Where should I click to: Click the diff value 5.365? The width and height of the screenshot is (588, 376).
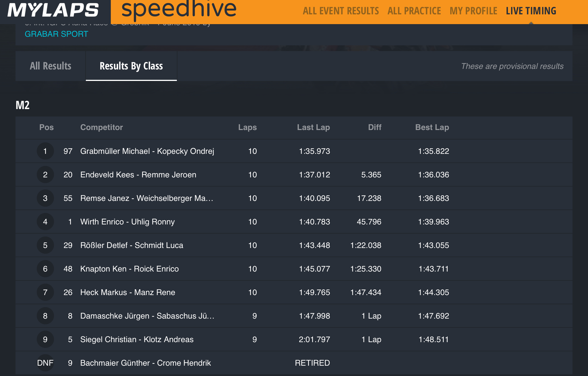pyautogui.click(x=371, y=175)
